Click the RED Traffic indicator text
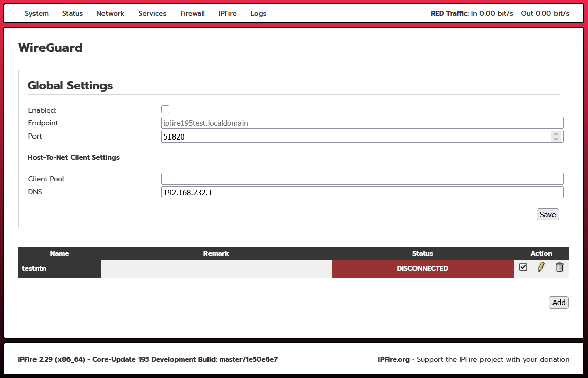Image resolution: width=588 pixels, height=378 pixels. (x=500, y=14)
